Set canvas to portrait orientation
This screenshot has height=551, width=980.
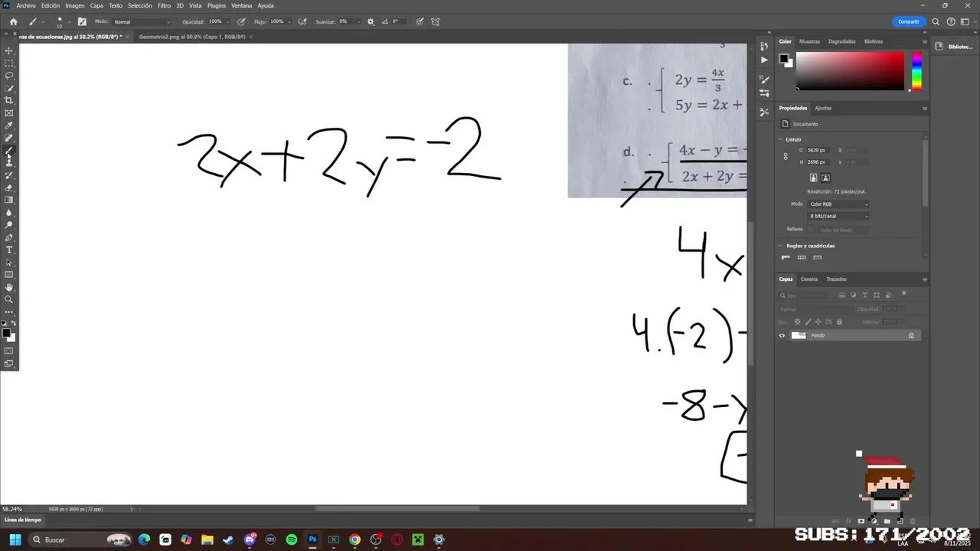point(814,178)
